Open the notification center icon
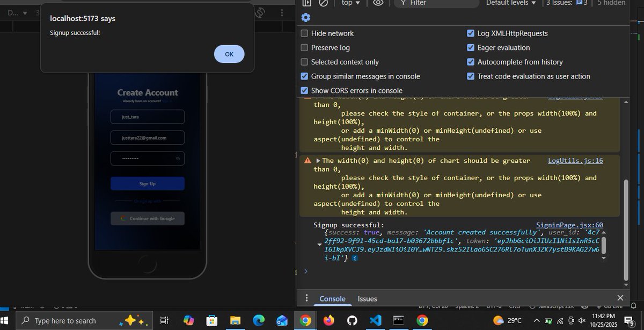This screenshot has height=330, width=644. coord(630,320)
